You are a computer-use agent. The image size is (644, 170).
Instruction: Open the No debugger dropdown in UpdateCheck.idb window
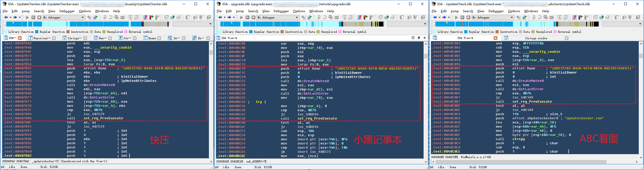pos(512,17)
